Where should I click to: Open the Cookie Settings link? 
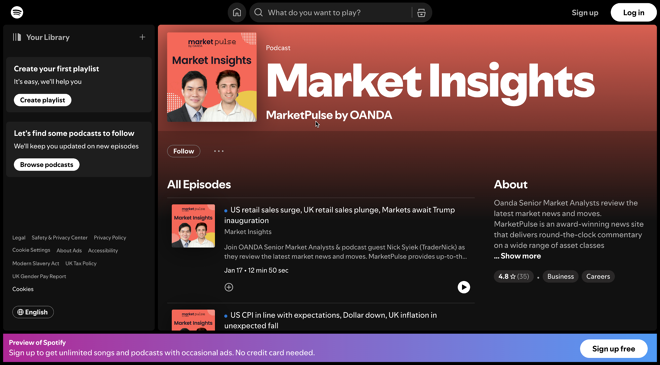pos(31,250)
